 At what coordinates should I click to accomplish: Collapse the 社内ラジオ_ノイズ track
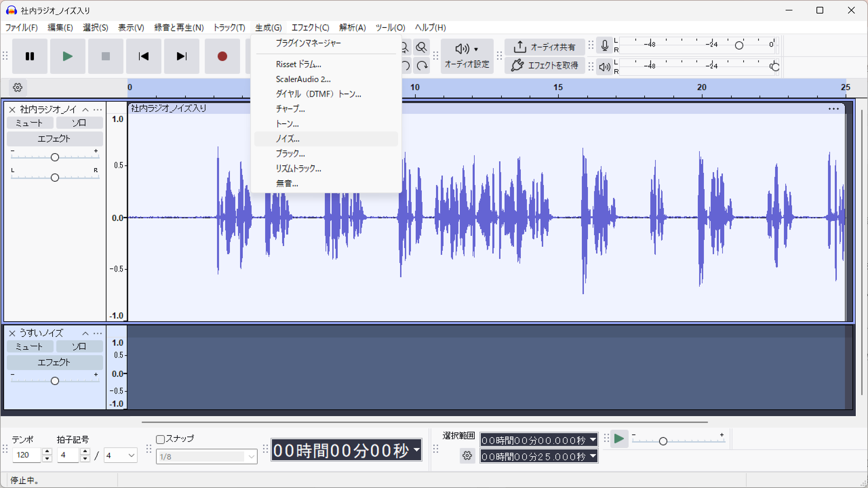[85, 110]
